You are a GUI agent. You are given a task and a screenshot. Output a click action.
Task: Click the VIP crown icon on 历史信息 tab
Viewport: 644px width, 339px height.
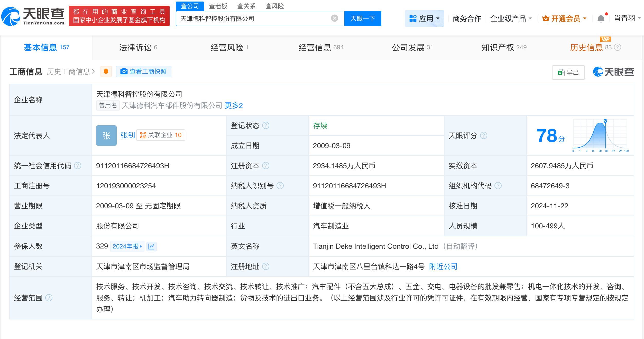[x=606, y=39]
